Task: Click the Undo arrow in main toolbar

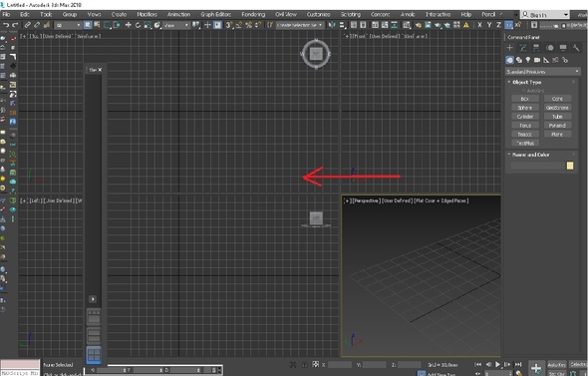Action: click(6, 25)
